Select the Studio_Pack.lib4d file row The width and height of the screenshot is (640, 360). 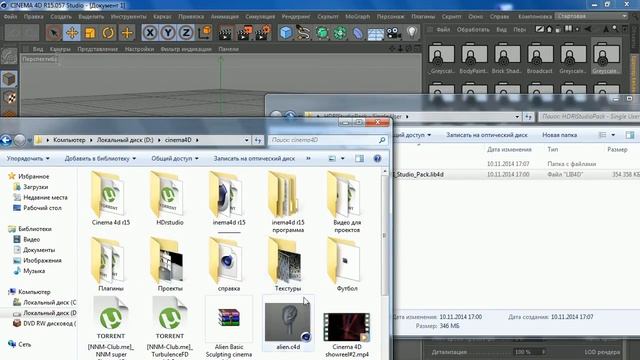point(516,174)
